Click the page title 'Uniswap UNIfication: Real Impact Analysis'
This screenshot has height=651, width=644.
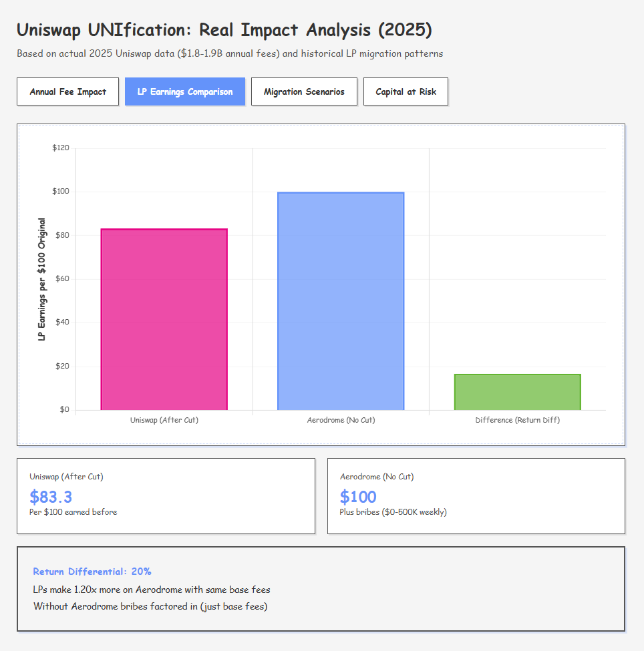click(224, 30)
